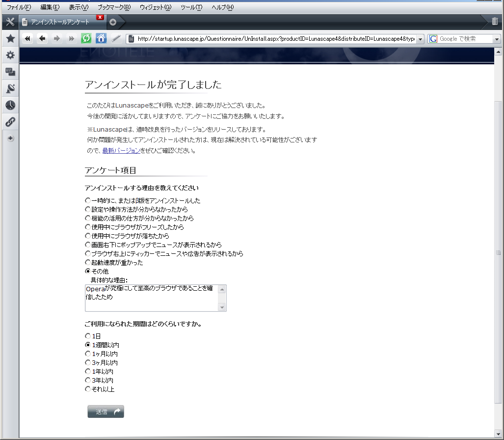Expand the address bar URL dropdown
The width and height of the screenshot is (504, 440).
point(420,39)
